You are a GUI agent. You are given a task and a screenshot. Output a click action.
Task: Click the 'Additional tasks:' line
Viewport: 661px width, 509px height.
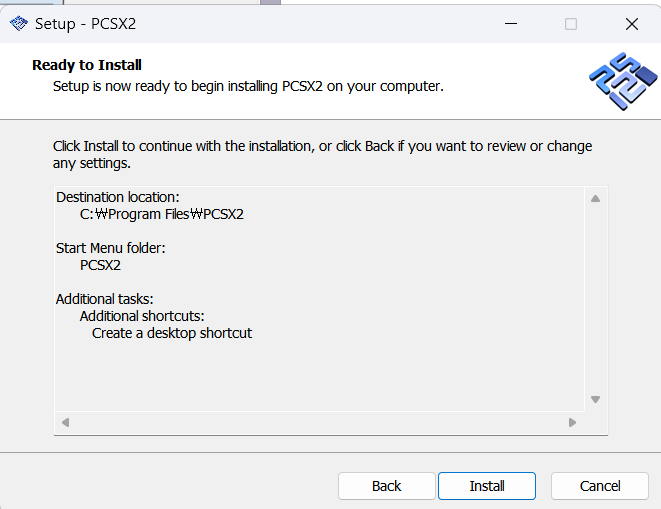coord(105,299)
